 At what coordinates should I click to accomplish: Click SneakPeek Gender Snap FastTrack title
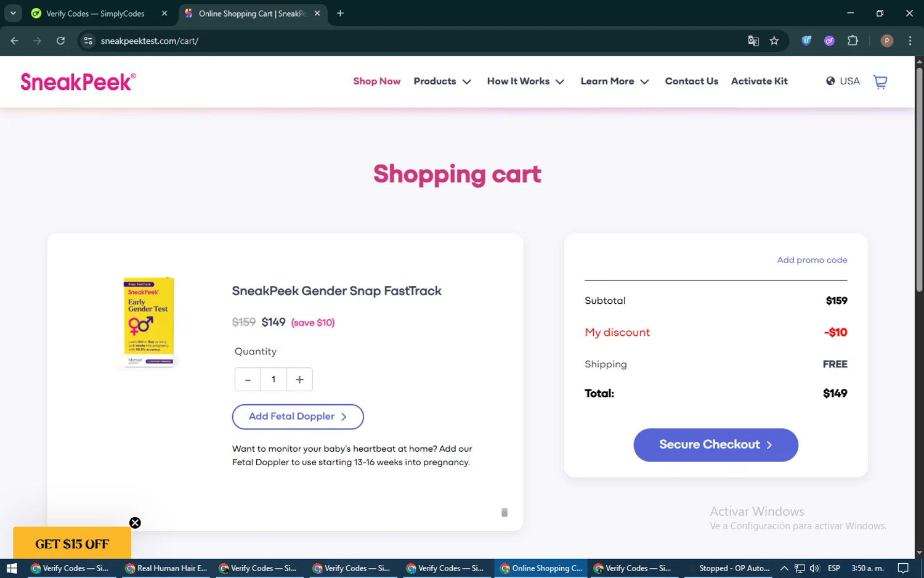click(336, 291)
